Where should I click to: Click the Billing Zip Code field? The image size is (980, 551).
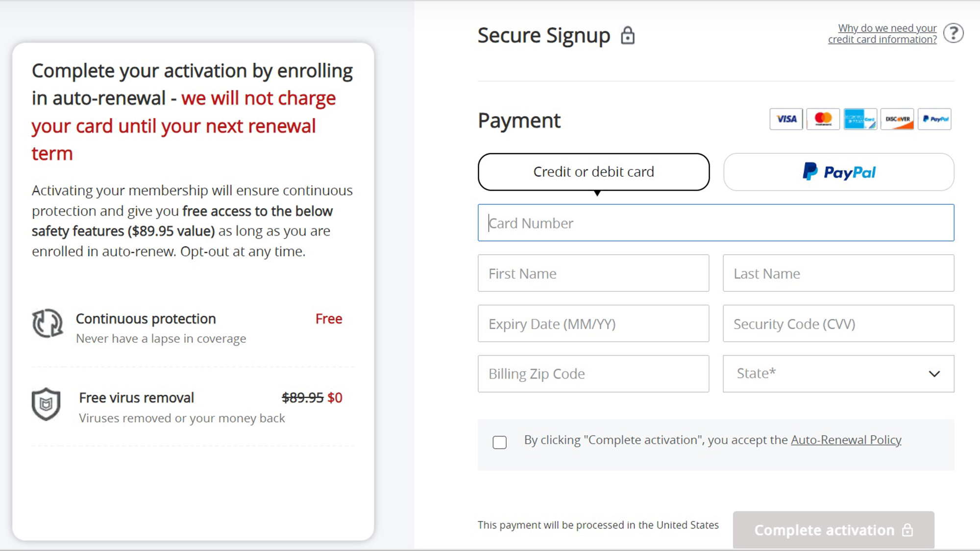(x=593, y=374)
